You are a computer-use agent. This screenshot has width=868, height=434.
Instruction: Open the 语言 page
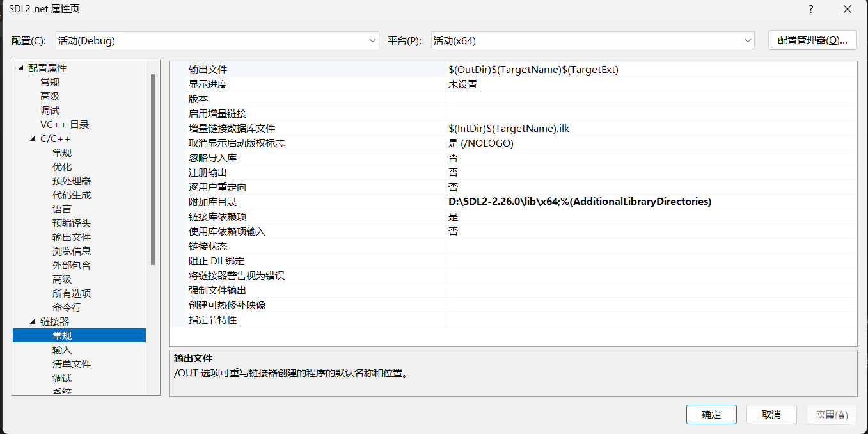pyautogui.click(x=62, y=209)
